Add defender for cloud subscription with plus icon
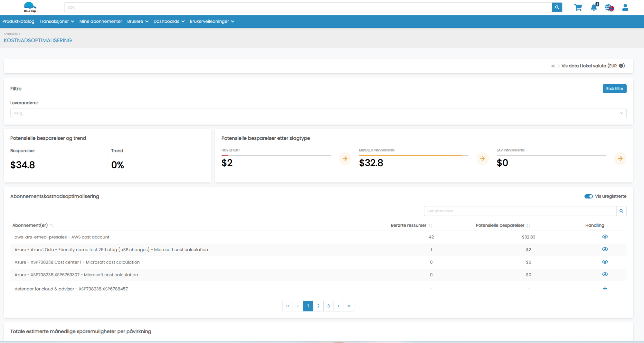 click(x=605, y=289)
